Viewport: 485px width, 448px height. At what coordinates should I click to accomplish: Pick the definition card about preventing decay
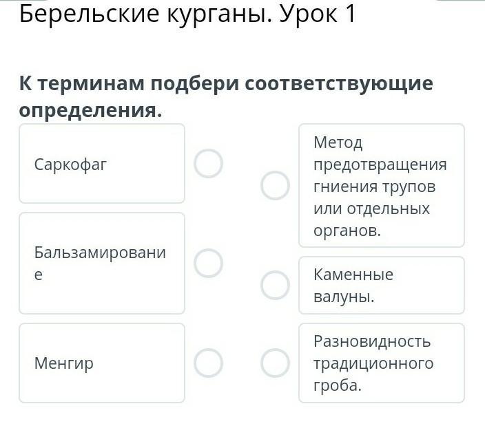coord(381,186)
